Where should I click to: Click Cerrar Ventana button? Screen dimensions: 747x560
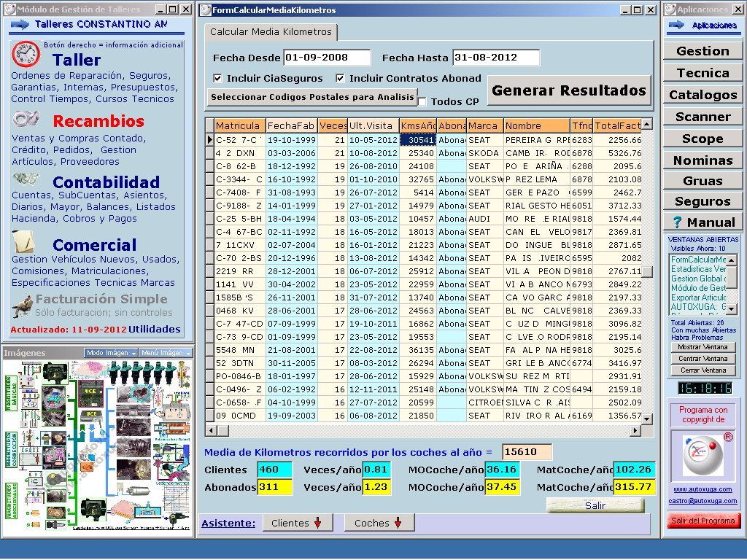pyautogui.click(x=703, y=370)
